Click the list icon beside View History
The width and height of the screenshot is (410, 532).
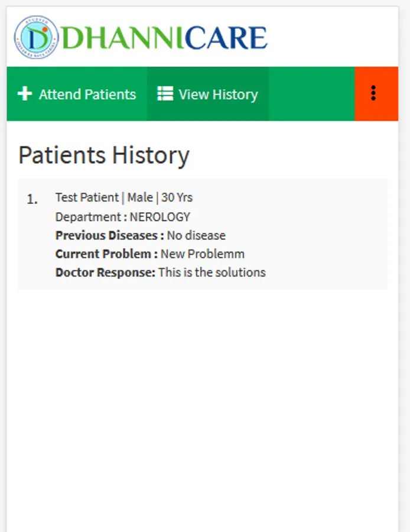(x=165, y=94)
